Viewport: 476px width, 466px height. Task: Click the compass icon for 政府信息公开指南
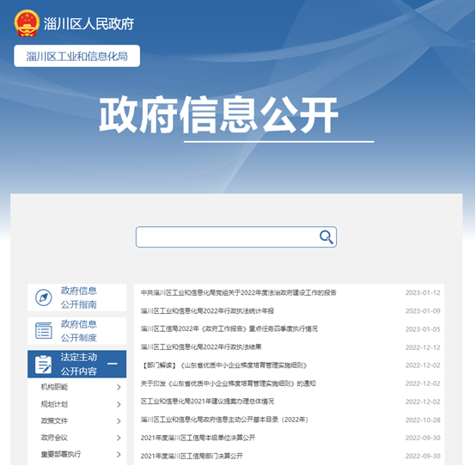click(x=44, y=297)
